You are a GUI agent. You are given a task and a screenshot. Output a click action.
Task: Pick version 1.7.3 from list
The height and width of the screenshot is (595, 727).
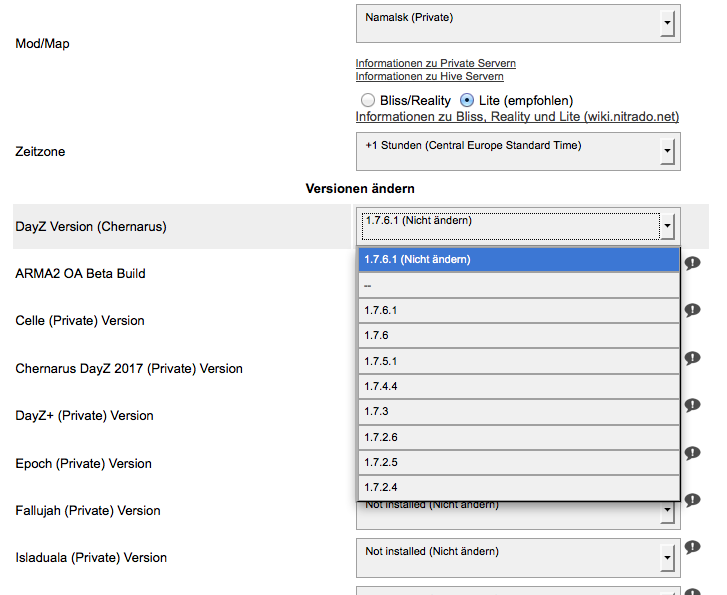point(519,411)
